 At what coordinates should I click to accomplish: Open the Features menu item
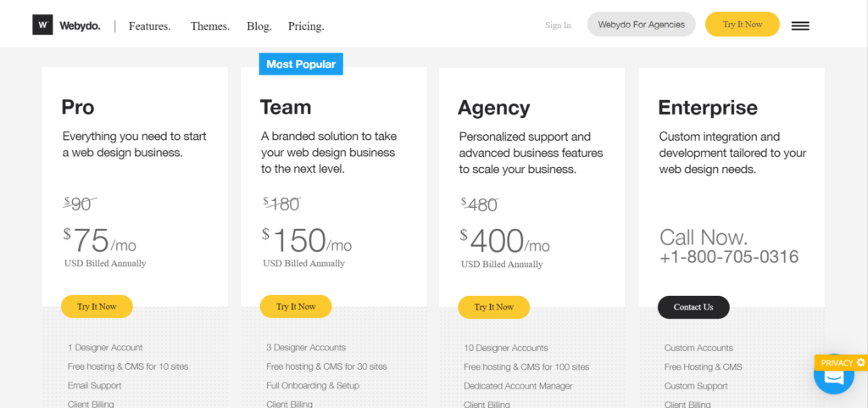[x=149, y=26]
